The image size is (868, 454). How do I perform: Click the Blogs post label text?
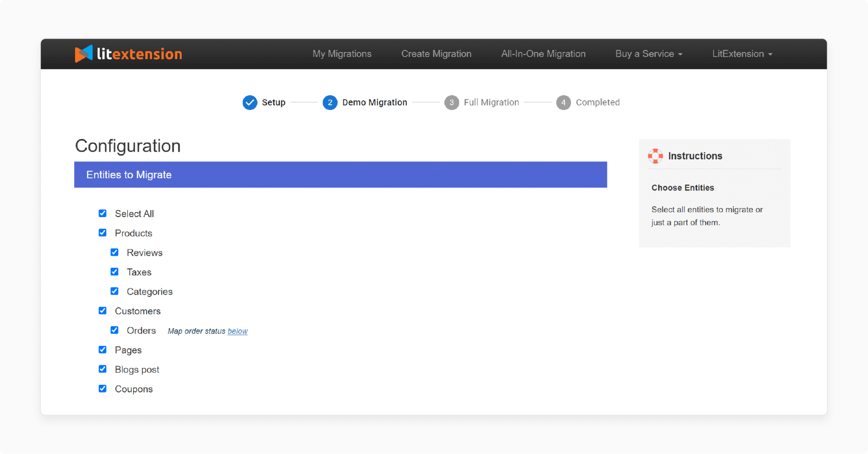click(x=137, y=370)
